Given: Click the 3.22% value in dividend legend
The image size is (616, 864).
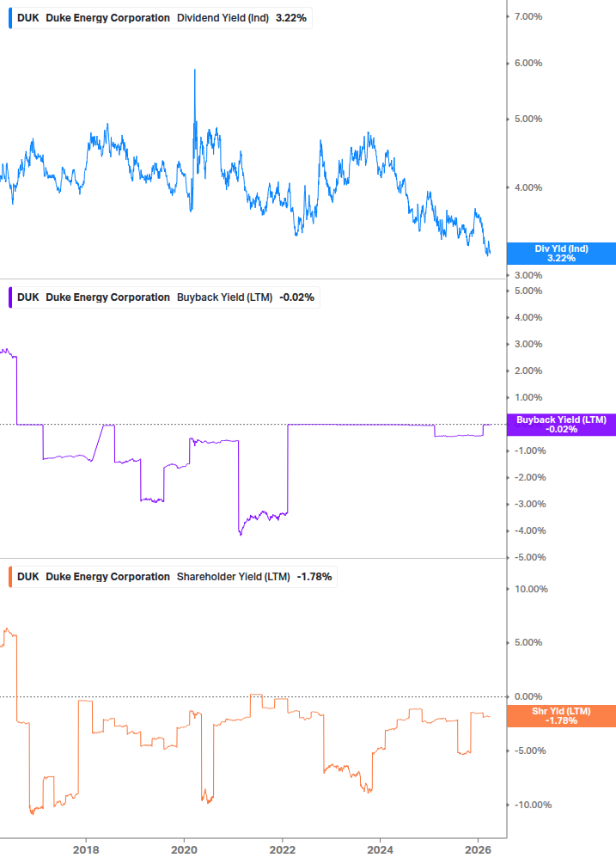Looking at the screenshot, I should [x=291, y=18].
